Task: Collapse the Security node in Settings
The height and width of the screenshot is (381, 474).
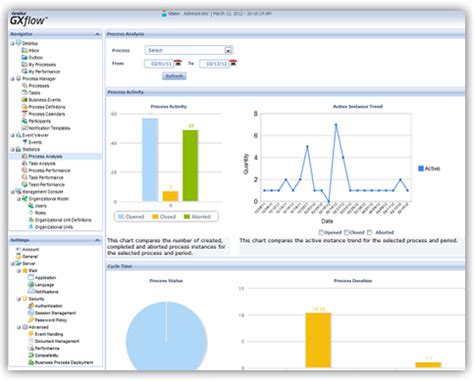Action: point(19,299)
